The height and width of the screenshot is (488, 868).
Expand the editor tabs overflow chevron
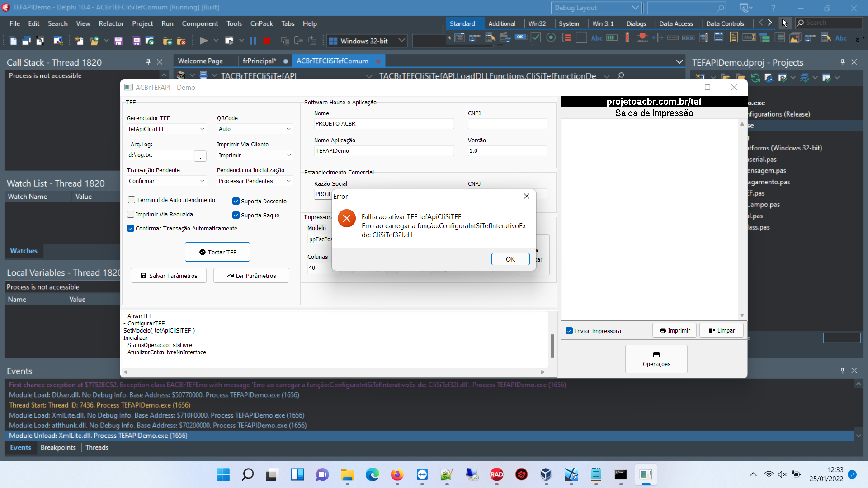coord(679,61)
